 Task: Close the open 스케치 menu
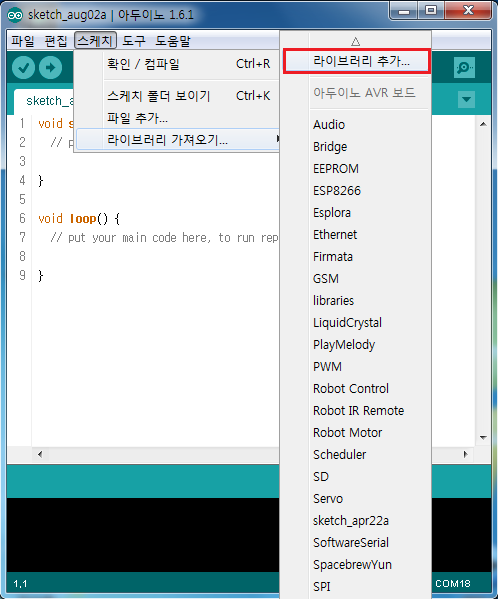pos(95,40)
